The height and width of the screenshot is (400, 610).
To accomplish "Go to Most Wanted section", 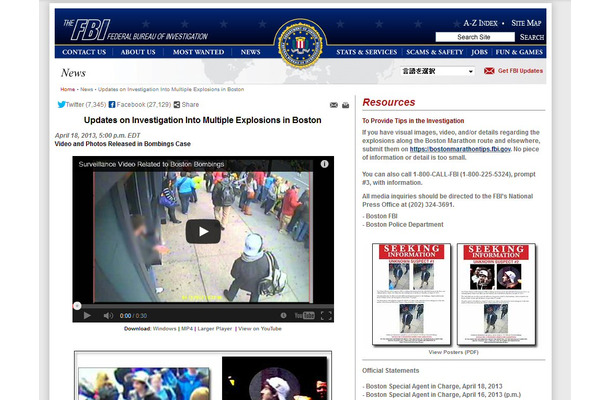I will point(198,52).
